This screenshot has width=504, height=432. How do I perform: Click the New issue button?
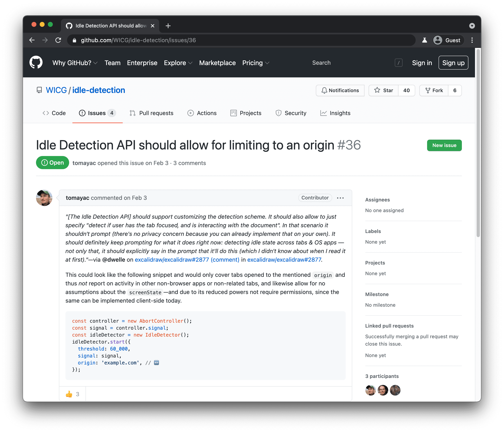[444, 145]
